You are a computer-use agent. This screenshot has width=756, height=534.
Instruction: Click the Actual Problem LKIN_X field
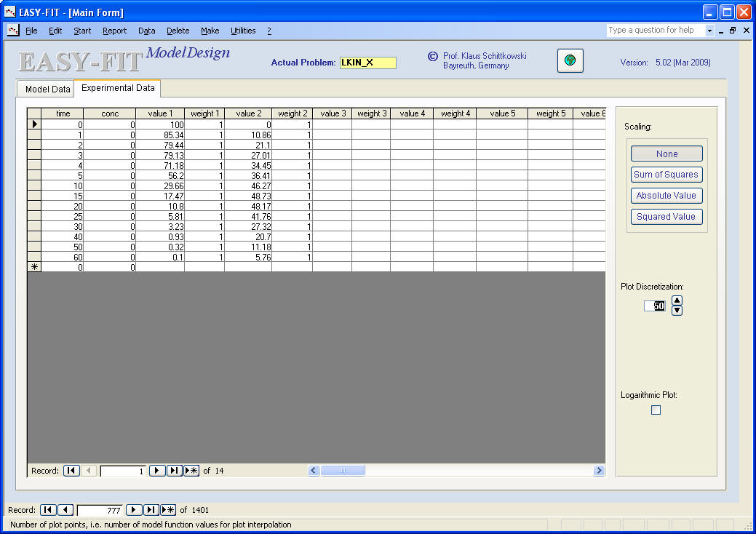367,63
